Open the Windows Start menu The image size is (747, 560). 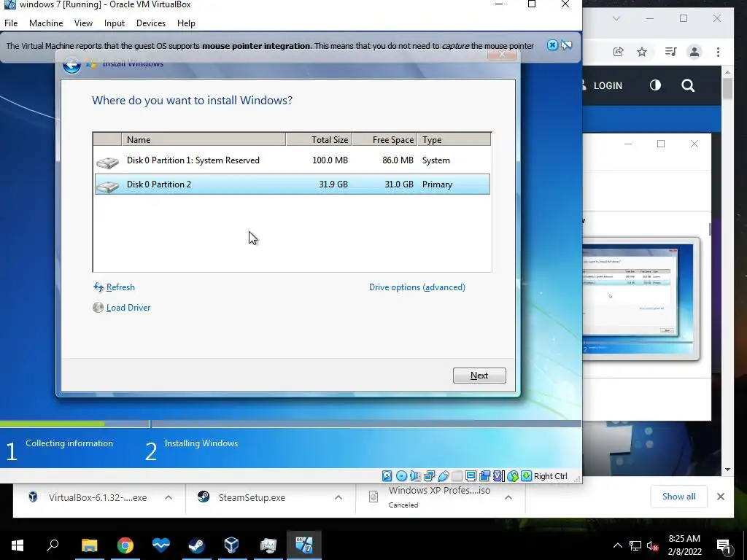coord(18,545)
